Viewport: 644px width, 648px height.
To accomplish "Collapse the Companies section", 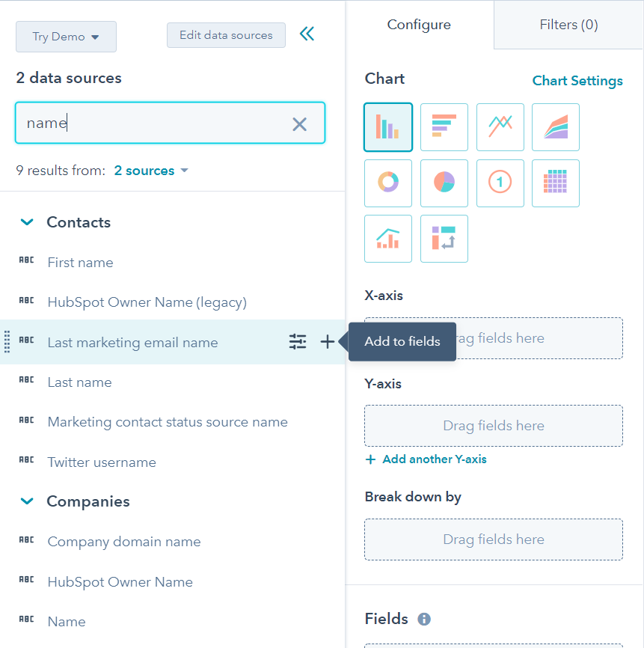I will (x=27, y=501).
